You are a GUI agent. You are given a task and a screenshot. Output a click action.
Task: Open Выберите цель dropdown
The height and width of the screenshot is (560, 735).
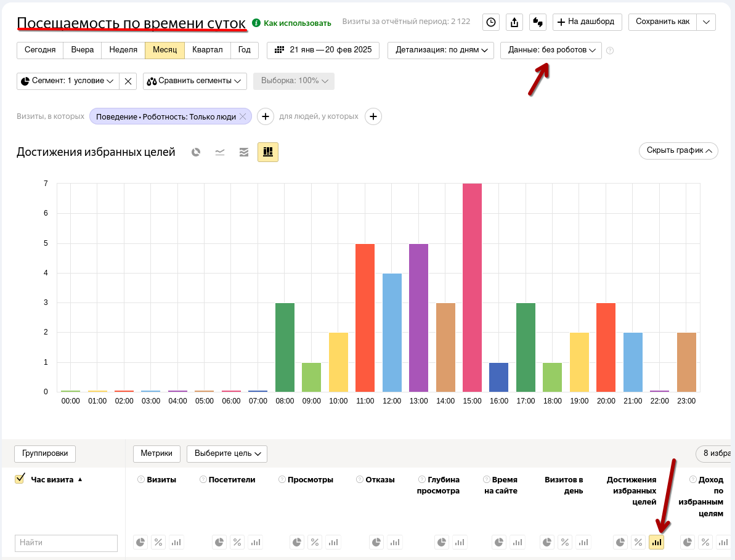click(x=227, y=453)
